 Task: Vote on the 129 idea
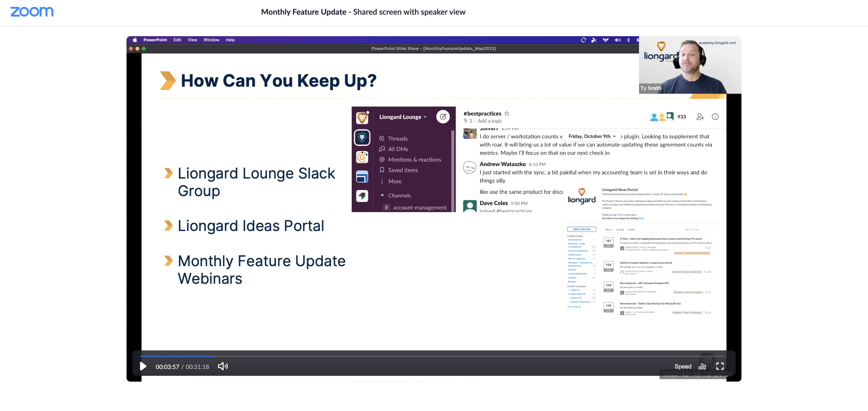pyautogui.click(x=608, y=287)
